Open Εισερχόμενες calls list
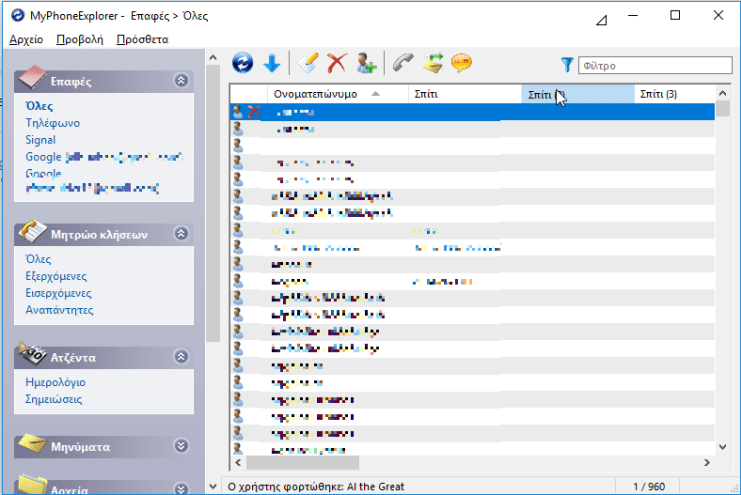Screen dimensions: 741x495 [x=58, y=293]
